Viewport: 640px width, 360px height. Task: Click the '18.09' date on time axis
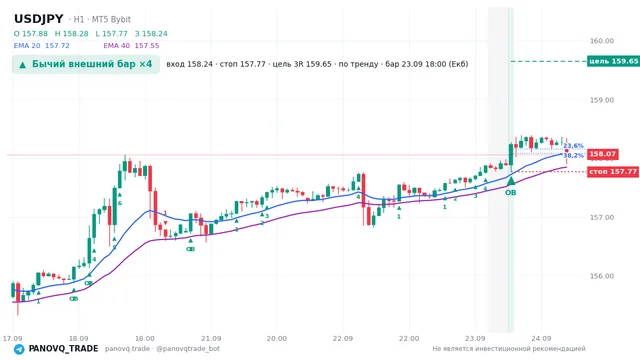pos(78,338)
